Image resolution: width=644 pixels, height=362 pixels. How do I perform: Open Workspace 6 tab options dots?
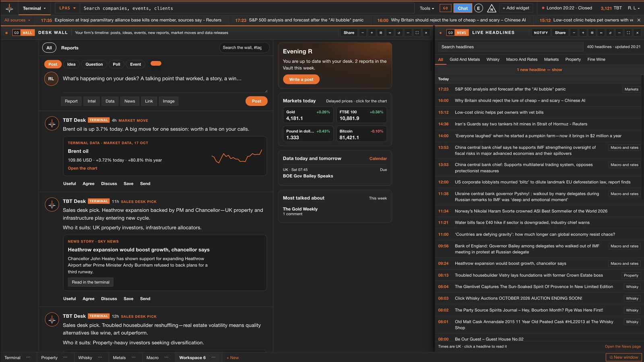tap(214, 357)
